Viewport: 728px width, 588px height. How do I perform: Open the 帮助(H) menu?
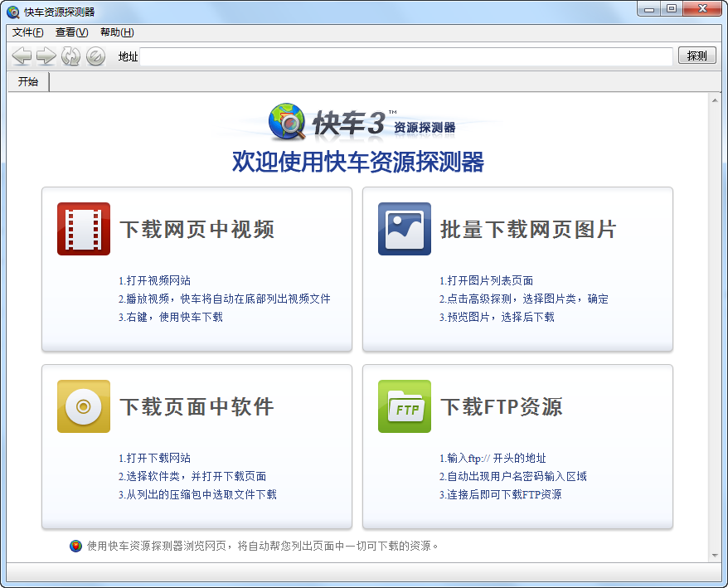[x=117, y=32]
